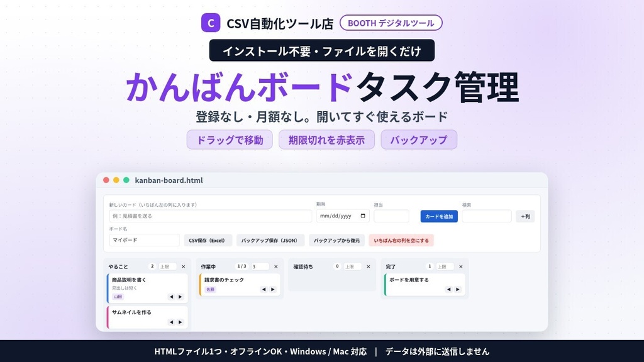Open the calendar picker in the 期限 date field
This screenshot has width=644, height=362.
pyautogui.click(x=363, y=216)
